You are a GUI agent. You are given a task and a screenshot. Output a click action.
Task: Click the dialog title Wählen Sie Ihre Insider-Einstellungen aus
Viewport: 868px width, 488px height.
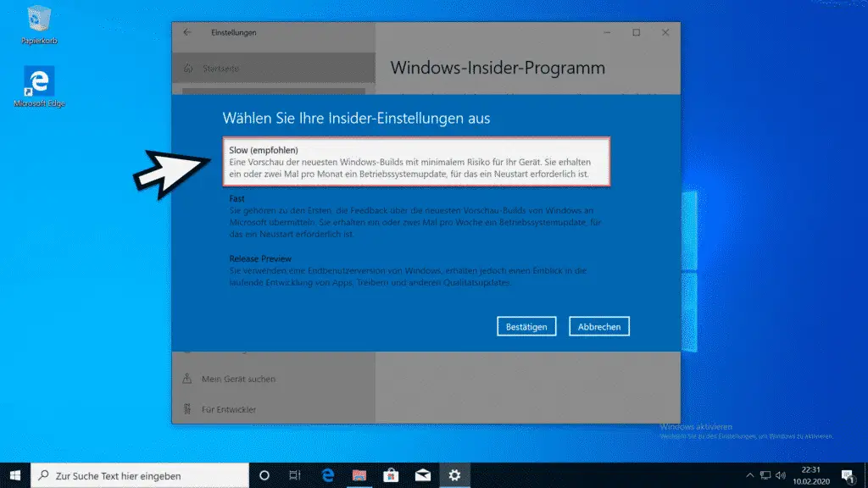pos(356,118)
